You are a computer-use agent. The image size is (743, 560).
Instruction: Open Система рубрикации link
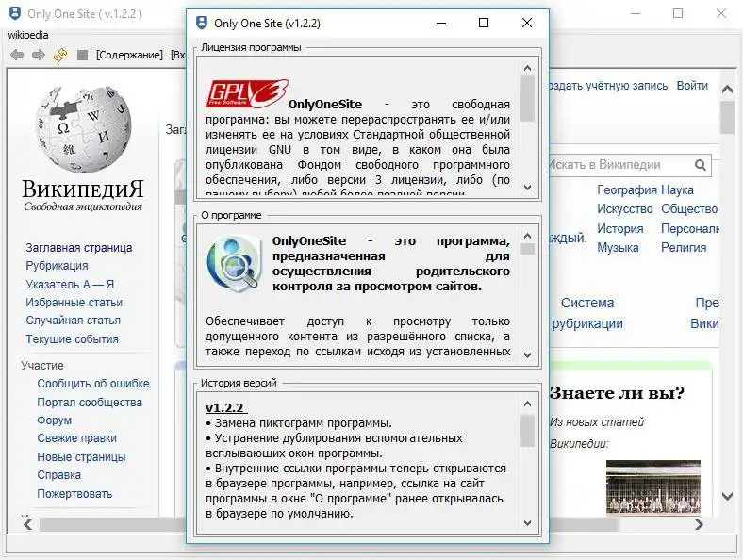(587, 313)
